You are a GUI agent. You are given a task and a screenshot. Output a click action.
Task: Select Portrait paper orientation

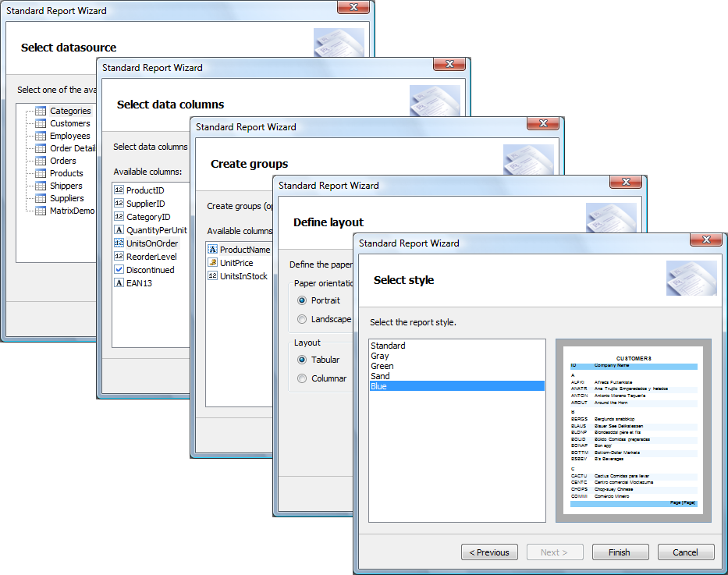pos(302,300)
